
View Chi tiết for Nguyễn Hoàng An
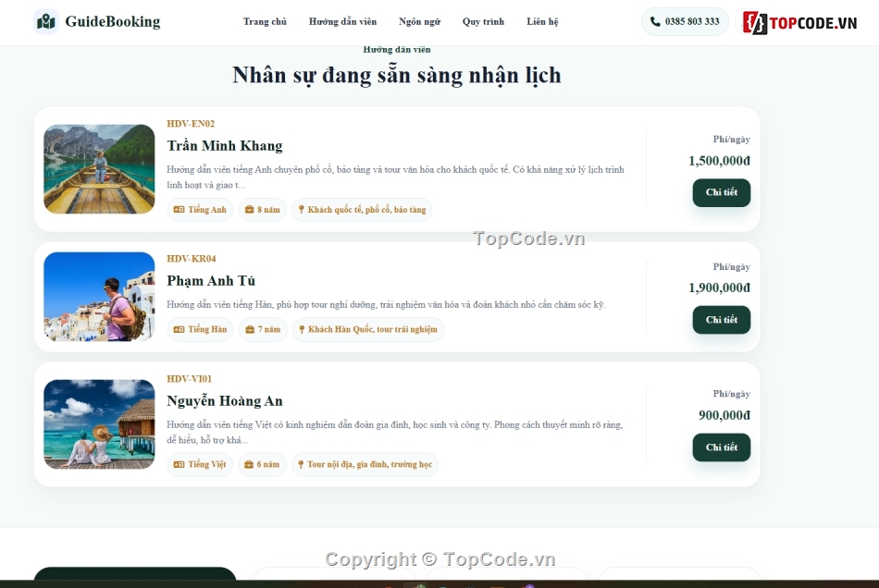(721, 447)
